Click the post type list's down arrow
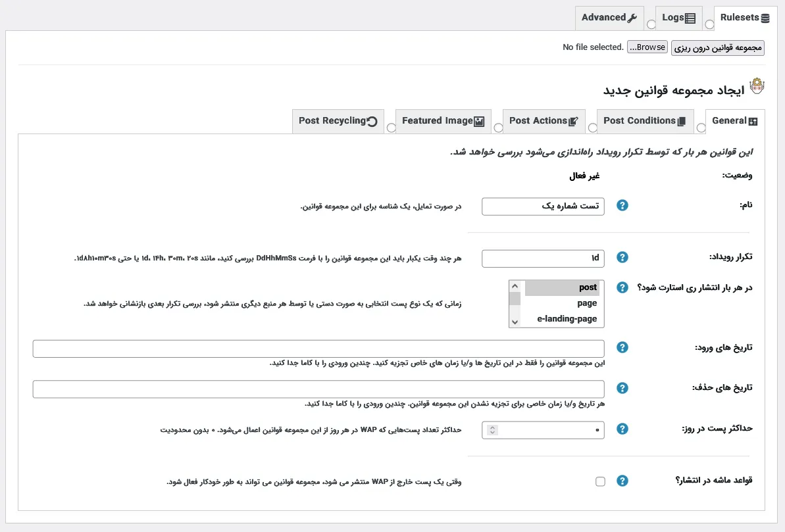 click(x=515, y=322)
